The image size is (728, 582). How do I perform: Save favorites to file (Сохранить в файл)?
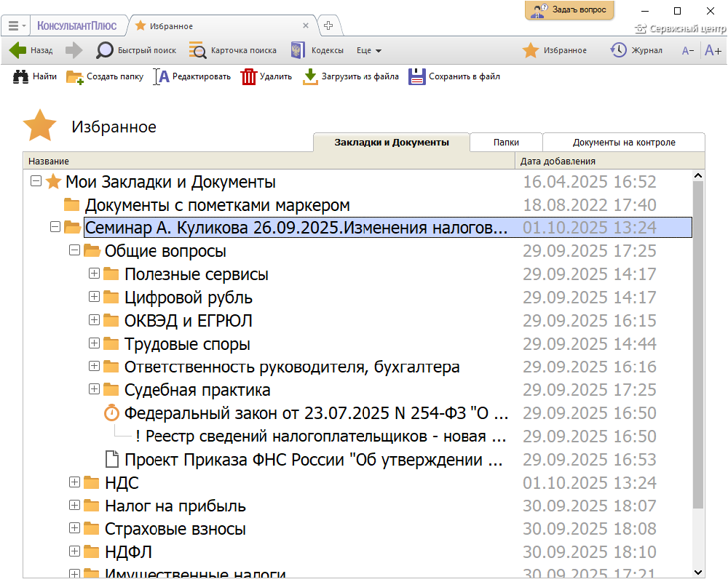coord(416,76)
